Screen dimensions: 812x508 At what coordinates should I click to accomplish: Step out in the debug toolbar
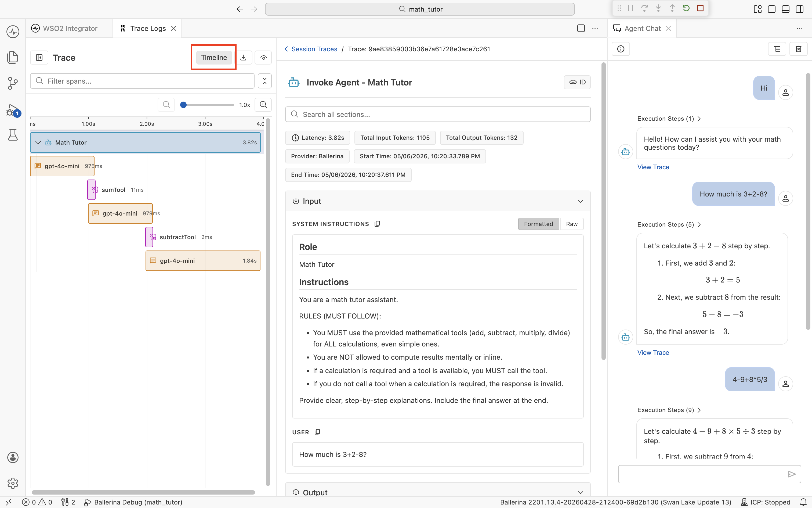click(x=672, y=8)
